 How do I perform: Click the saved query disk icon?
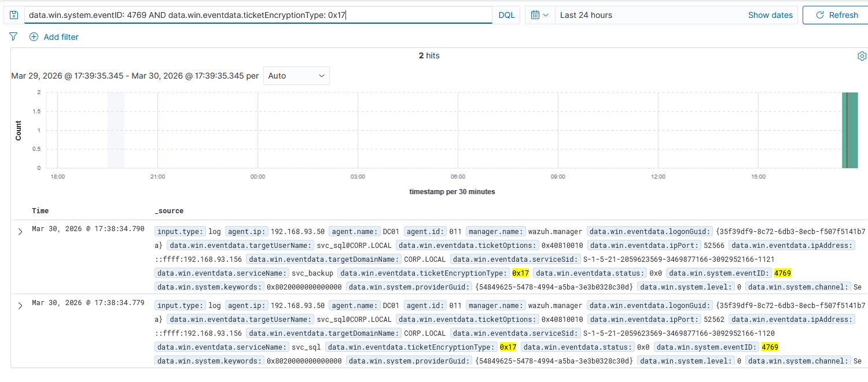pos(14,15)
